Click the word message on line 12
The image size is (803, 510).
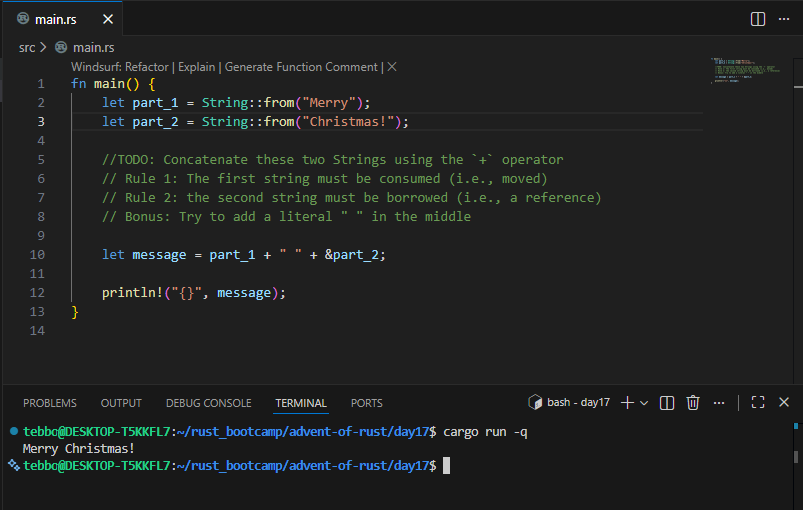[x=244, y=293]
